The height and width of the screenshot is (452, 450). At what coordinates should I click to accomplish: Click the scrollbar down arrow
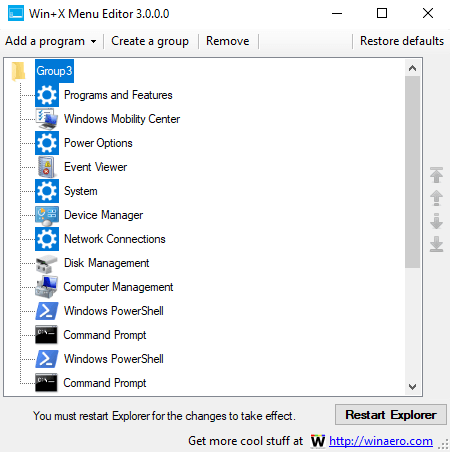413,387
